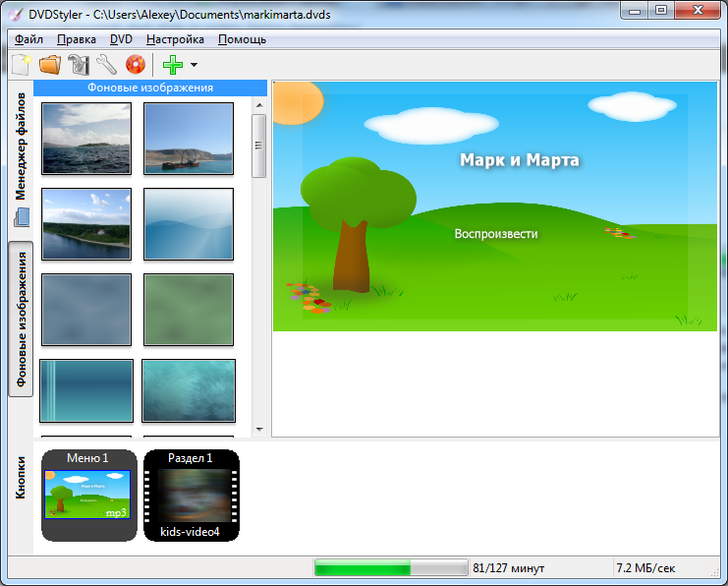The height and width of the screenshot is (586, 728).
Task: Click the Save project toolbar icon
Action: (79, 65)
